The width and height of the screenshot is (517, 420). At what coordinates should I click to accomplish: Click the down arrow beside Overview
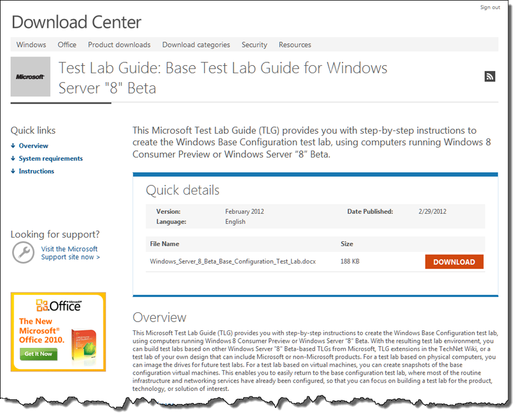(13, 145)
